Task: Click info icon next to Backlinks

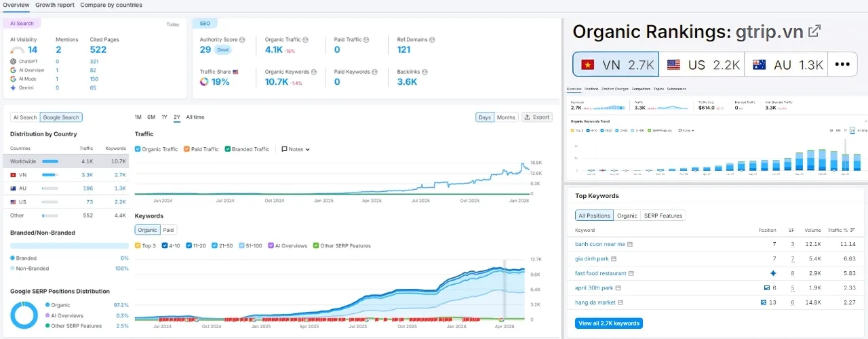Action: (425, 72)
